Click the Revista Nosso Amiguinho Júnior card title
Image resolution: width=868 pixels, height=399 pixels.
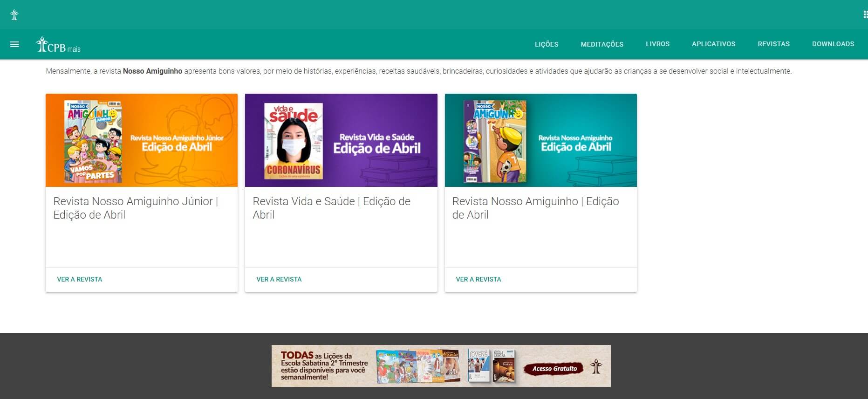136,208
